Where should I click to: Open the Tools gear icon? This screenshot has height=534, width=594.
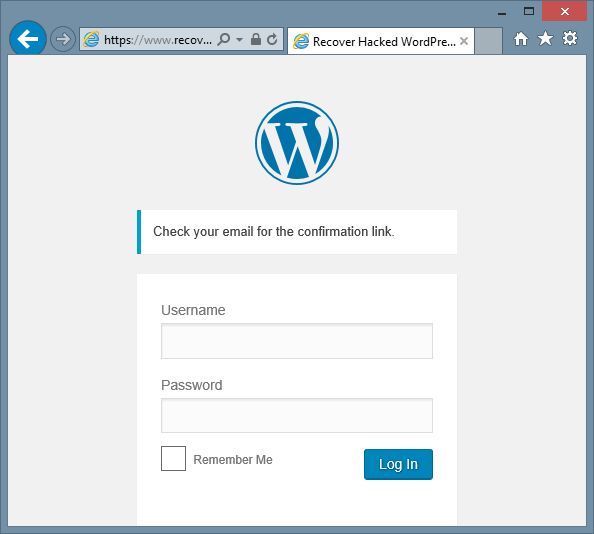[569, 38]
